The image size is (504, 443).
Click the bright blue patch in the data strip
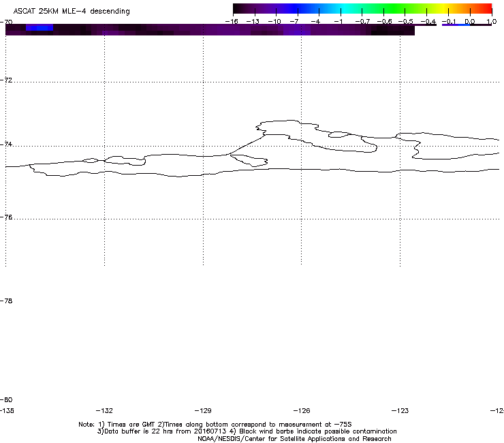tap(40, 28)
